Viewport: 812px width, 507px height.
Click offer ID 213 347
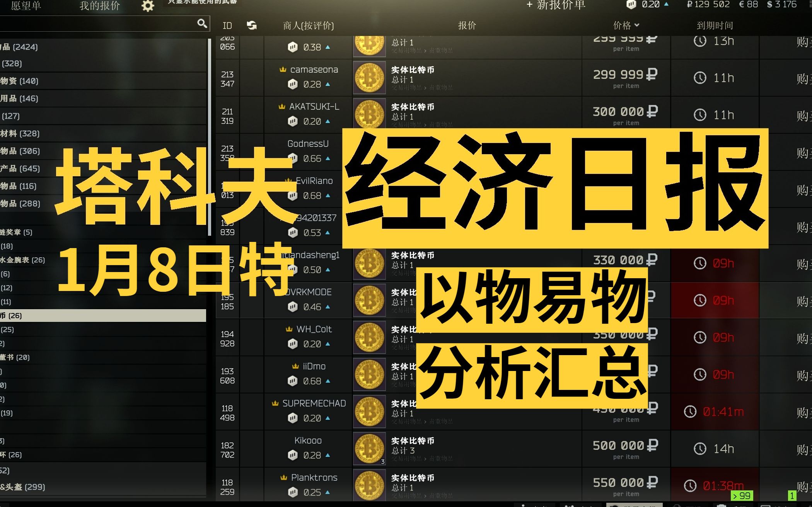coord(227,79)
